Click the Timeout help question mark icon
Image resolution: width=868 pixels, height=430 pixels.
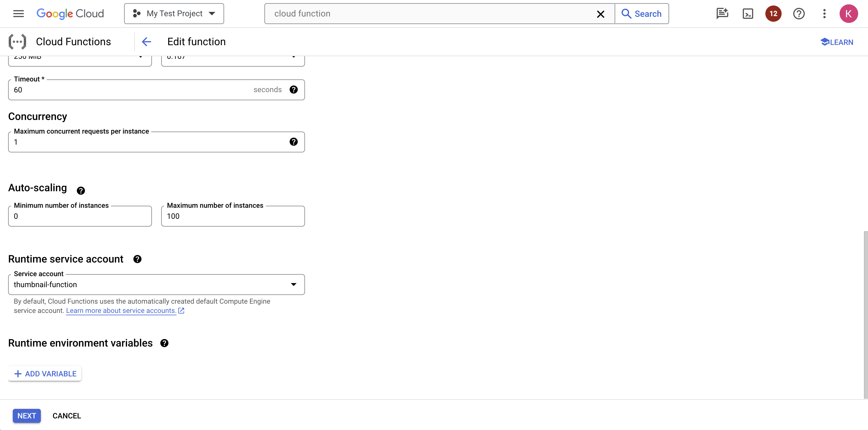coord(293,90)
